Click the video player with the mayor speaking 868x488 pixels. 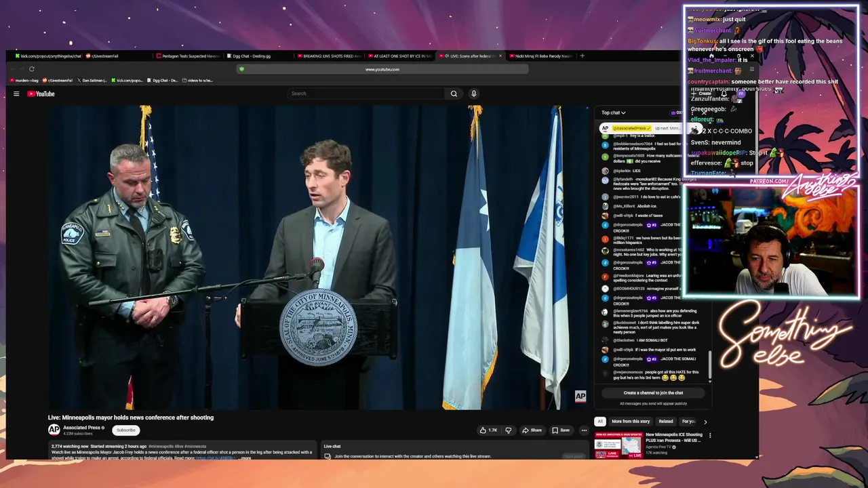click(318, 258)
